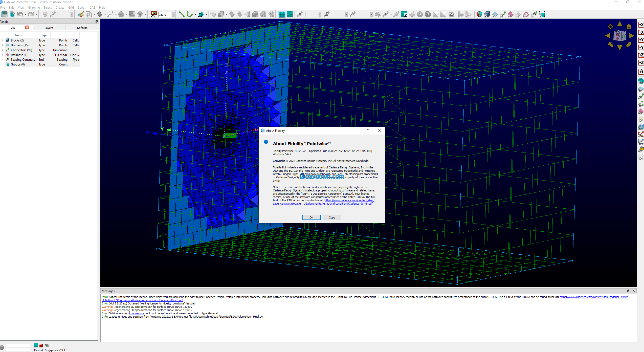
Task: Switch to the Layers tab
Action: click(49, 28)
